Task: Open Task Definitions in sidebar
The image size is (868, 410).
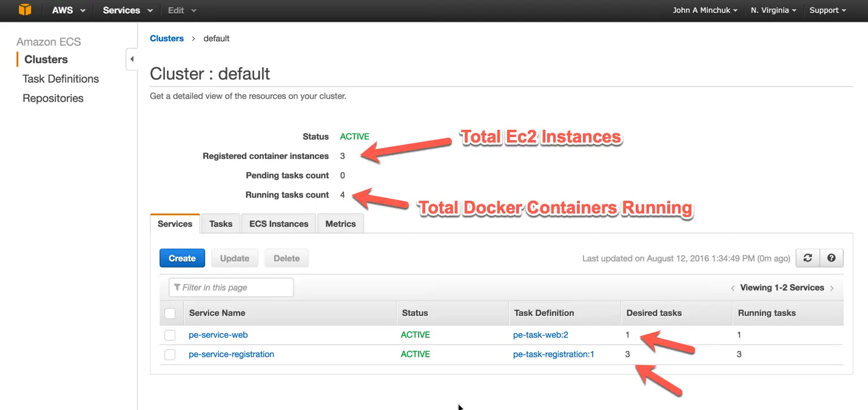Action: coord(61,79)
